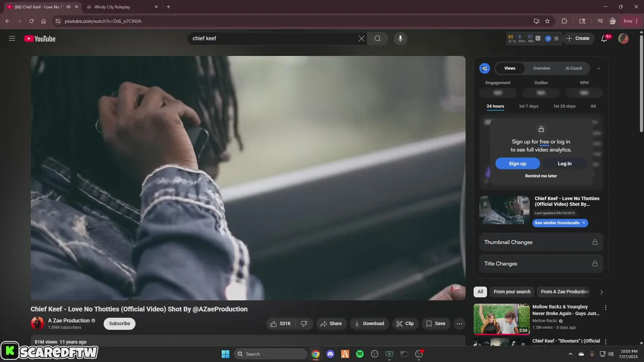Subscribe to A Zae Production
The width and height of the screenshot is (644, 362).
pyautogui.click(x=120, y=324)
